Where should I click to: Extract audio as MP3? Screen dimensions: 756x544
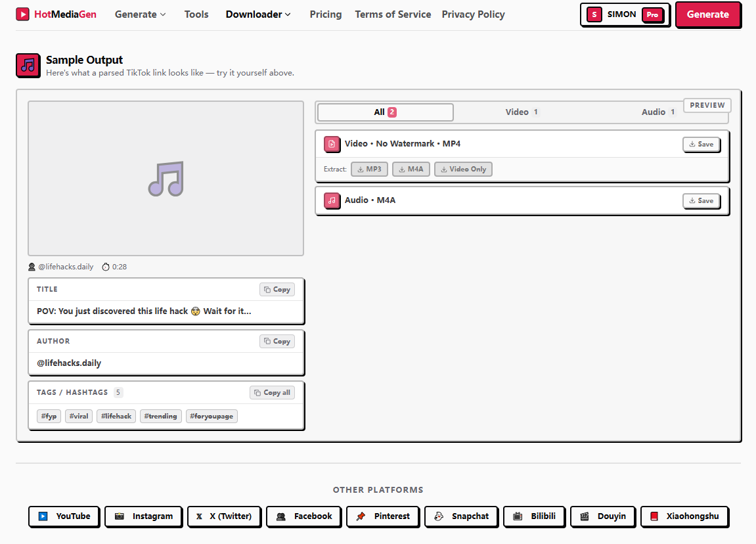click(369, 170)
